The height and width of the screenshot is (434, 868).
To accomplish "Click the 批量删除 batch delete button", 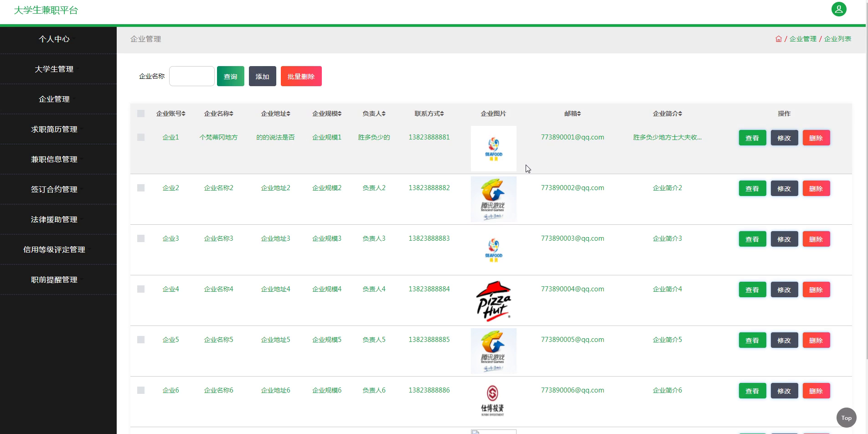I will coord(301,76).
